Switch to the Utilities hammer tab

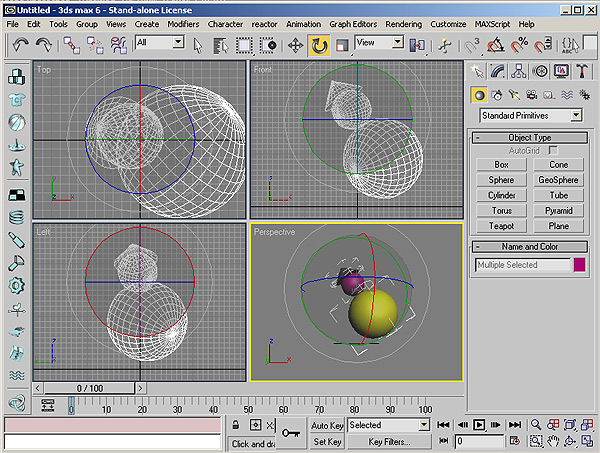click(583, 70)
